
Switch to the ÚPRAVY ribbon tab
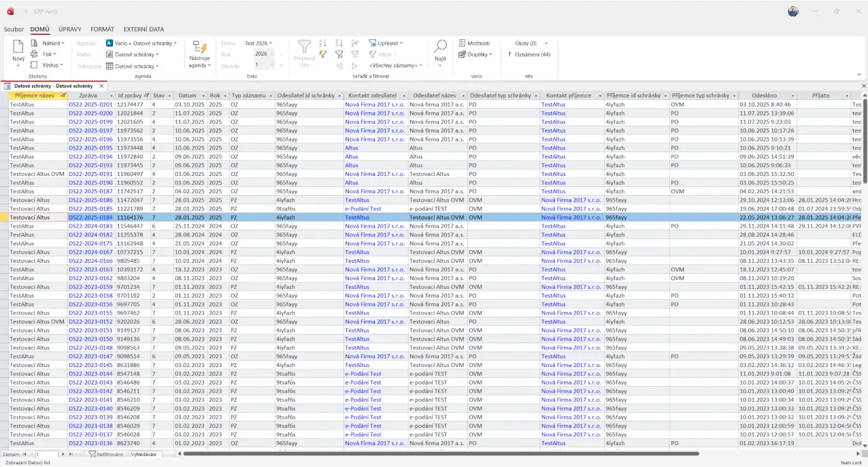(x=70, y=29)
